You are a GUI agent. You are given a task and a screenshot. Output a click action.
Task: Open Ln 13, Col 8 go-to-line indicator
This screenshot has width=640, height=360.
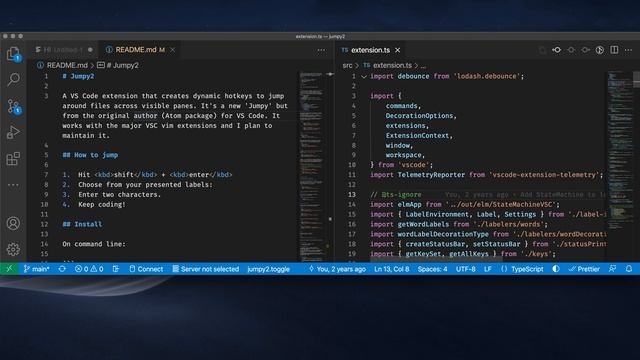[x=391, y=269]
